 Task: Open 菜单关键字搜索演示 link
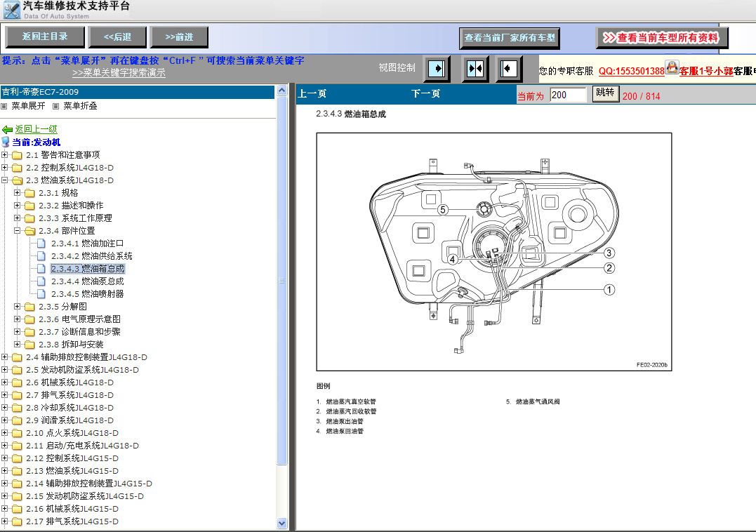[119, 73]
